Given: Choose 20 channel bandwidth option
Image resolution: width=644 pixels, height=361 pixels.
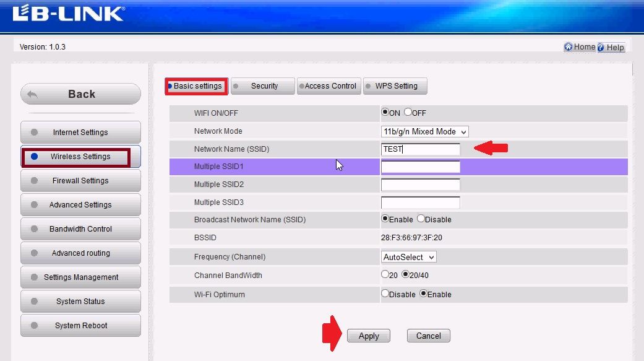Looking at the screenshot, I should tap(385, 274).
